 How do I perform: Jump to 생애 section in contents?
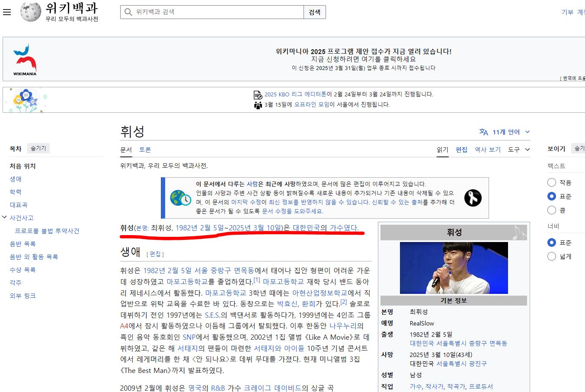tap(16, 179)
